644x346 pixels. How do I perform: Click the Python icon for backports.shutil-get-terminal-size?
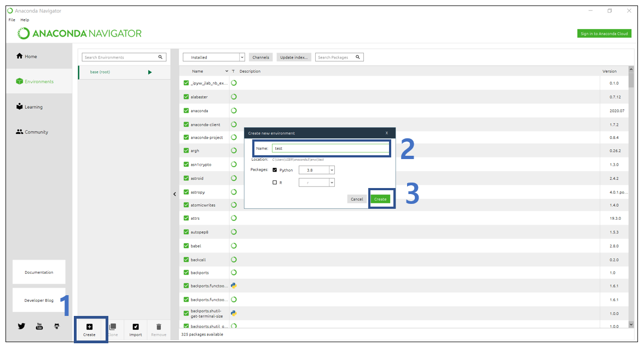(x=234, y=313)
